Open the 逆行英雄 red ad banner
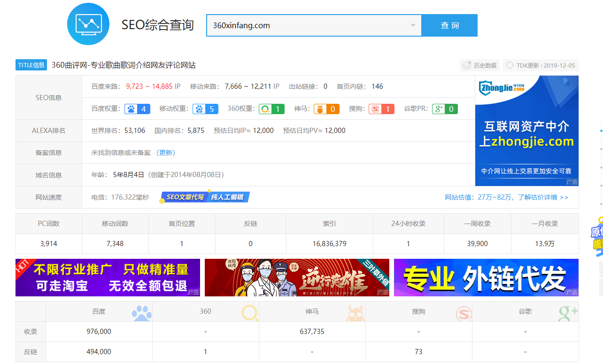This screenshot has height=364, width=603. coord(297,278)
